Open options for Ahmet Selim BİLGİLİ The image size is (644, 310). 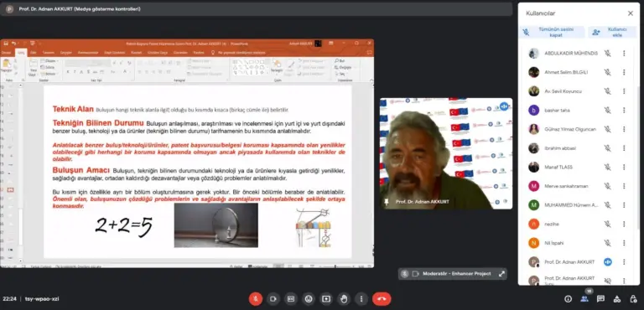pyautogui.click(x=624, y=72)
